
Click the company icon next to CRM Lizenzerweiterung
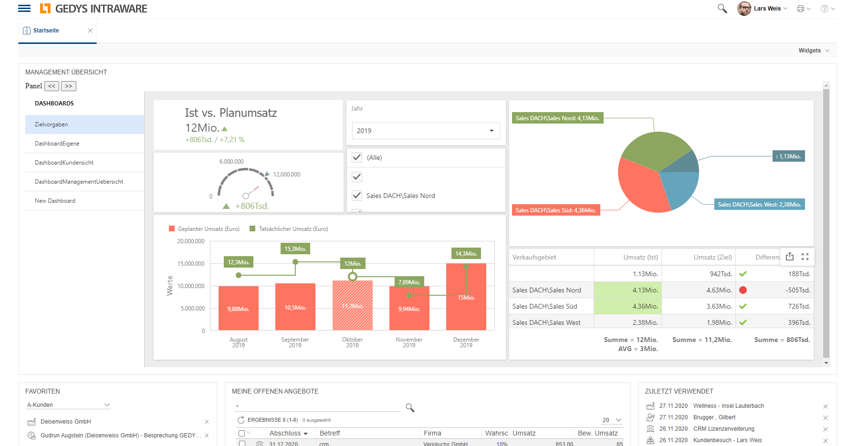[650, 429]
